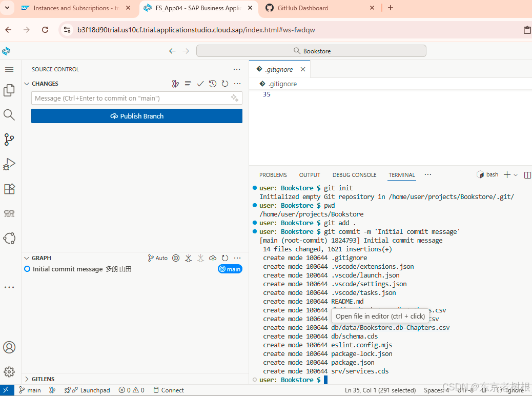Viewport: 532px width, 396px height.
Task: Switch to the DEBUG CONSOLE tab
Action: coord(354,175)
